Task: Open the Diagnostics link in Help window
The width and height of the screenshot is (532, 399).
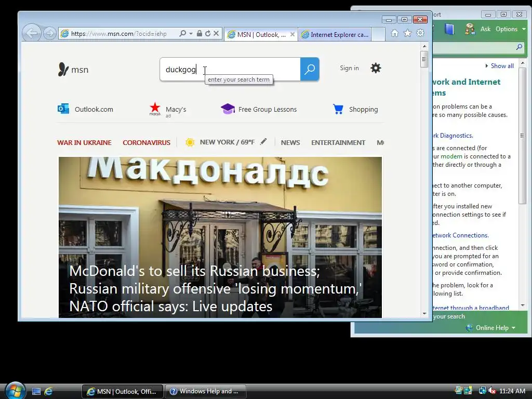Action: click(x=453, y=136)
